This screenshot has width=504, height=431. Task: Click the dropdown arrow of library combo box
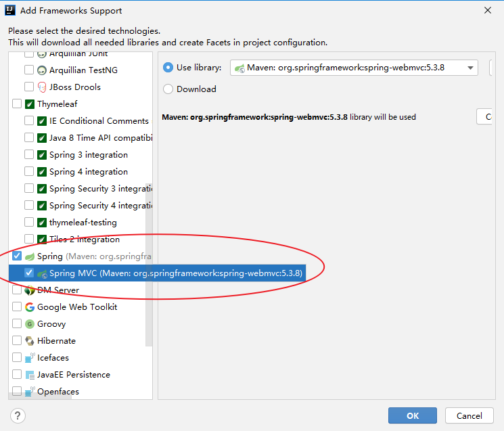(x=470, y=68)
